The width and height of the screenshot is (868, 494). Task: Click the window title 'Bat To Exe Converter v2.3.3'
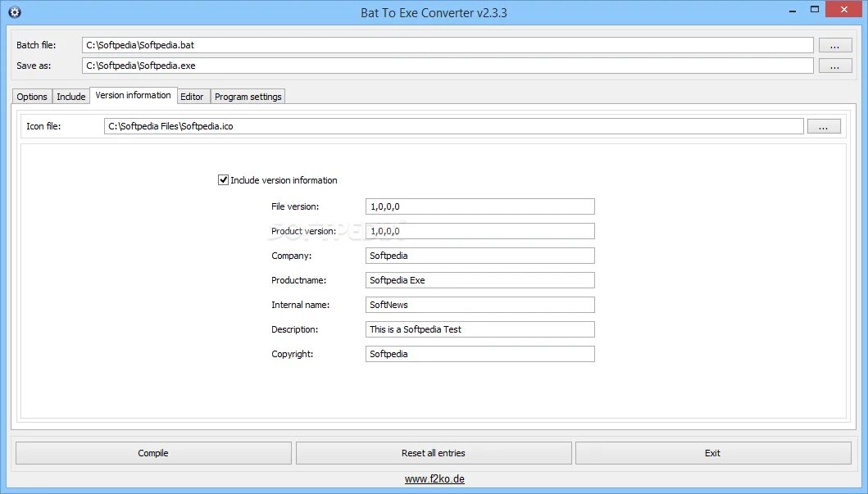[x=434, y=13]
